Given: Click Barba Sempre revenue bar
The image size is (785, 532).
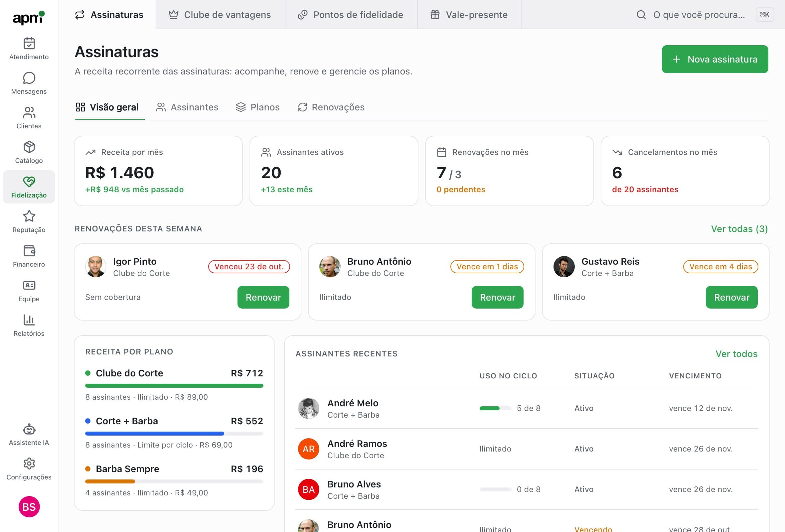Looking at the screenshot, I should click(174, 481).
